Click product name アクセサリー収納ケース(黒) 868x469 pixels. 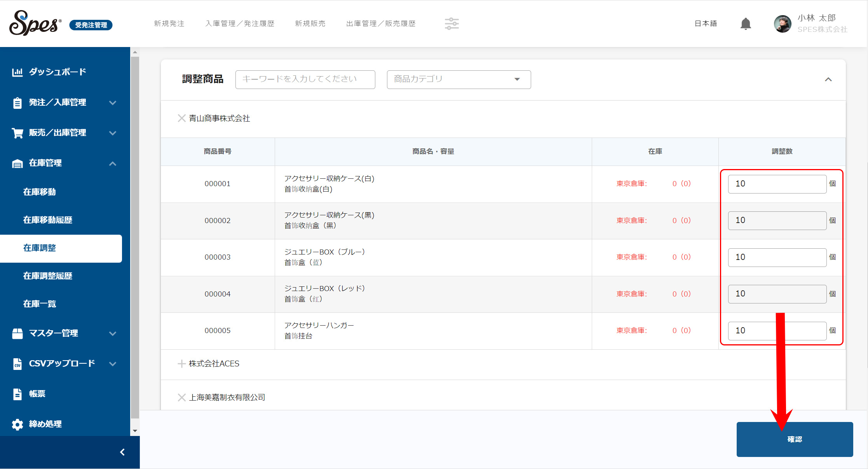pos(329,215)
